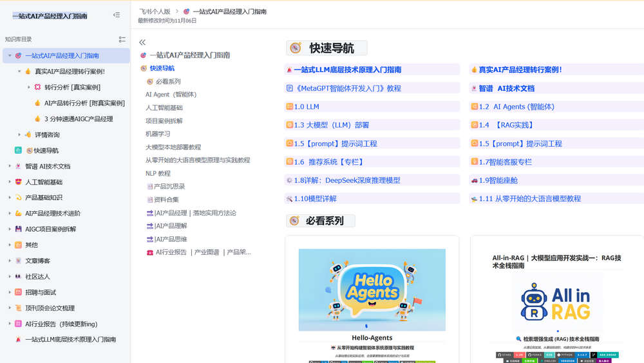Open the All in RAG card image

tap(557, 303)
